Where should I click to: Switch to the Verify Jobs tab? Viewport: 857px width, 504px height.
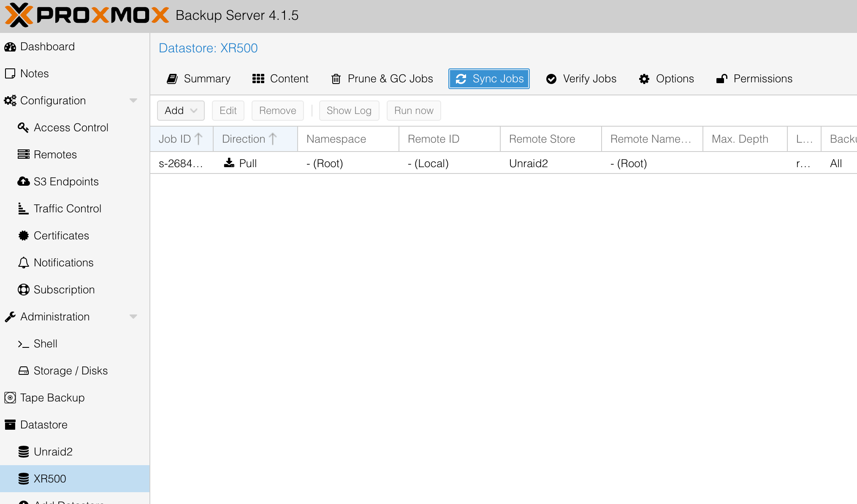tap(581, 79)
